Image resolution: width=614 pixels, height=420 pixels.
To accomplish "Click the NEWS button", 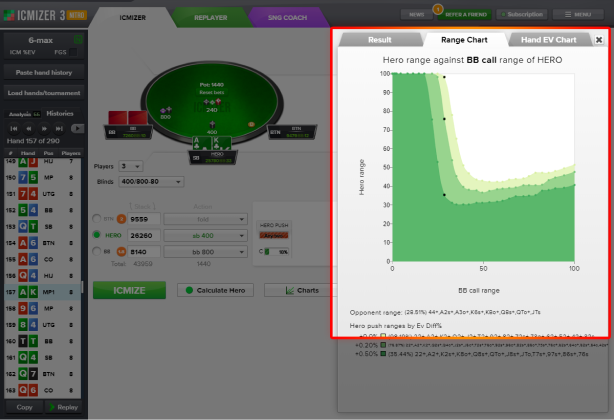I will [x=416, y=14].
